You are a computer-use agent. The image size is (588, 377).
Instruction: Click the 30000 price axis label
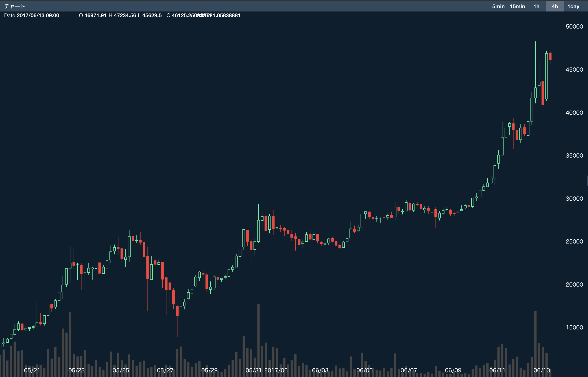[x=574, y=199]
